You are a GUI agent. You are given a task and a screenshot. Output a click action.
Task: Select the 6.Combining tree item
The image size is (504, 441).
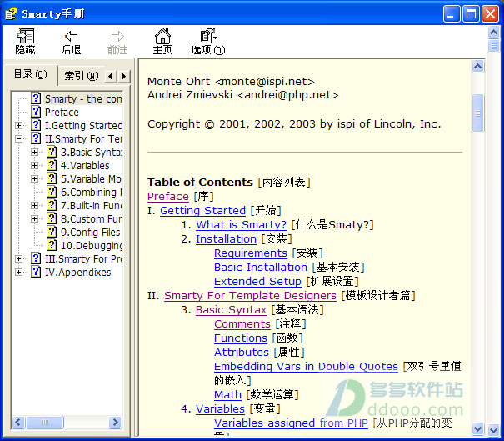pyautogui.click(x=92, y=192)
